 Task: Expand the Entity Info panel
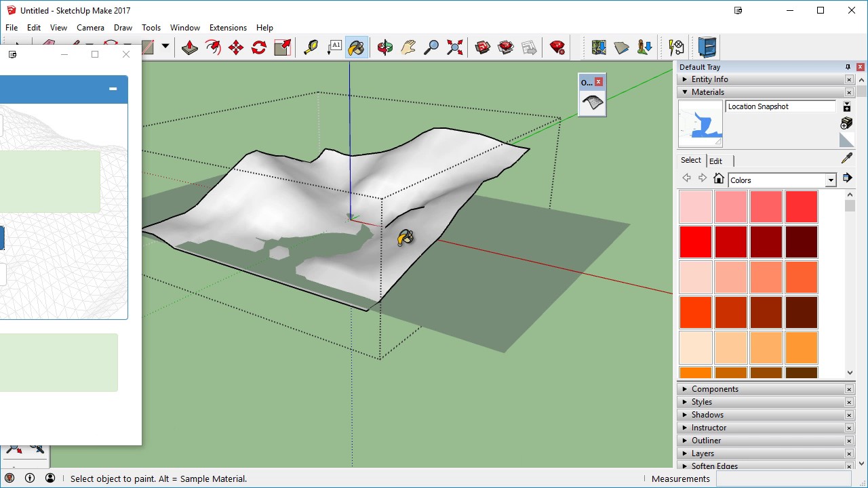coord(763,79)
